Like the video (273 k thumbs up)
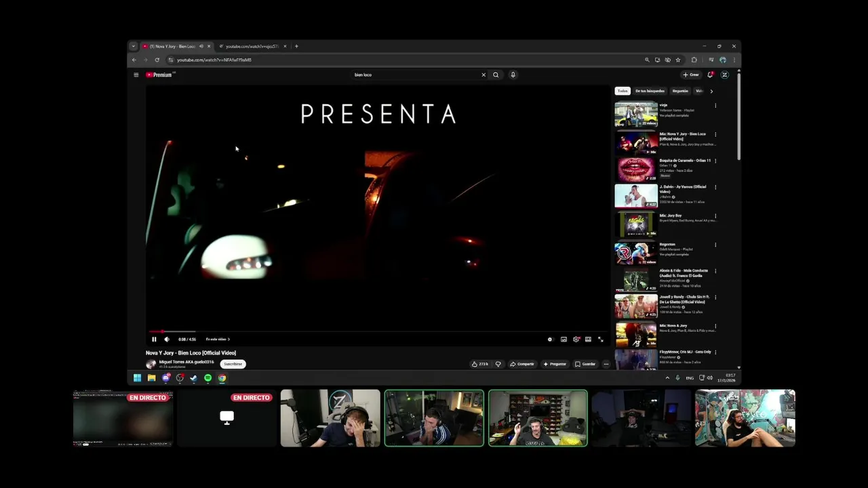Screen dimensions: 868x488 479,364
